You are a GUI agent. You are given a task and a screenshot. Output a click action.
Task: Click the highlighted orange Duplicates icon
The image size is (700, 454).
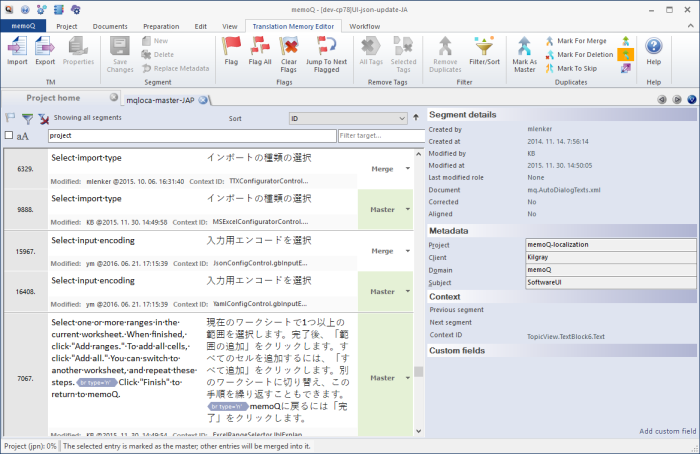pyautogui.click(x=626, y=55)
